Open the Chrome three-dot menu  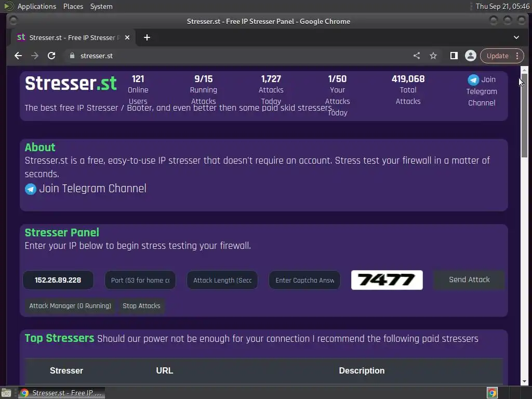pyautogui.click(x=517, y=56)
